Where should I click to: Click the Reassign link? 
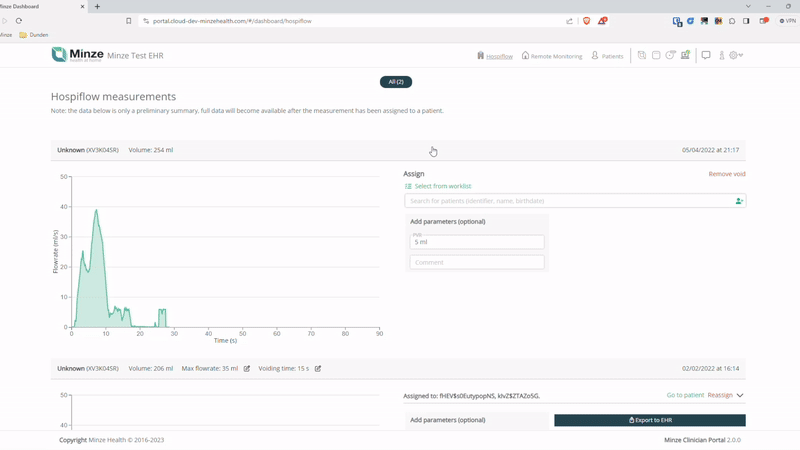pyautogui.click(x=720, y=395)
